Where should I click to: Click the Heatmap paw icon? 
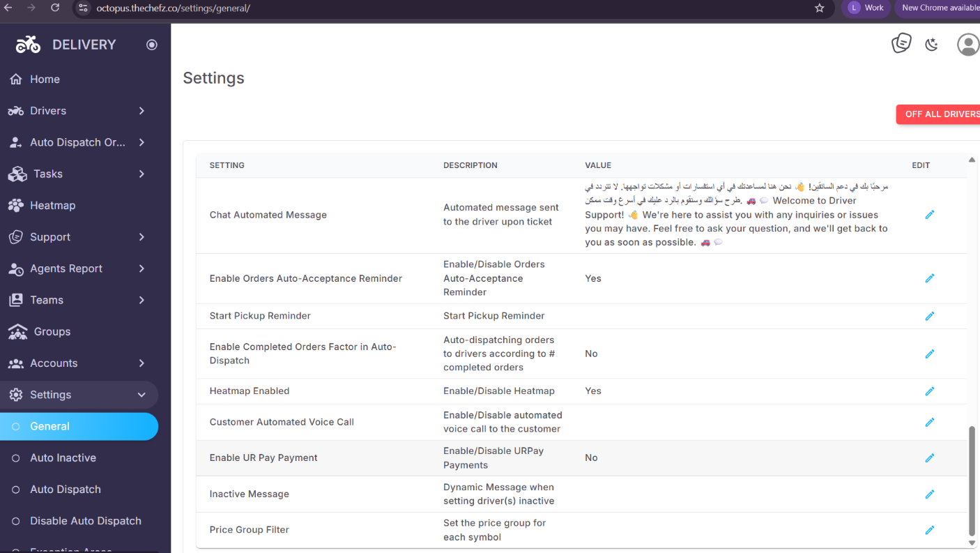16,206
